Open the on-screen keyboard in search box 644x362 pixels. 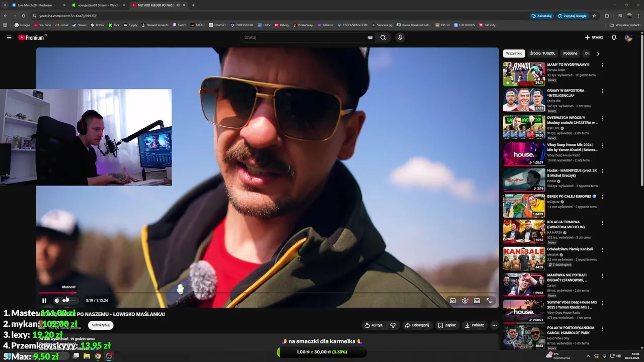(x=370, y=37)
